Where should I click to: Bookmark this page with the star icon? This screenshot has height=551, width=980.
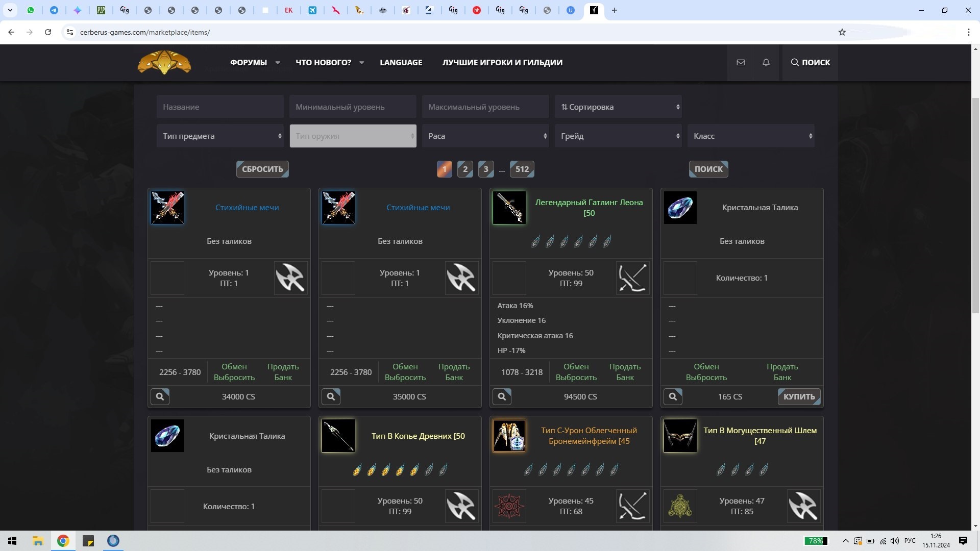[x=842, y=32]
